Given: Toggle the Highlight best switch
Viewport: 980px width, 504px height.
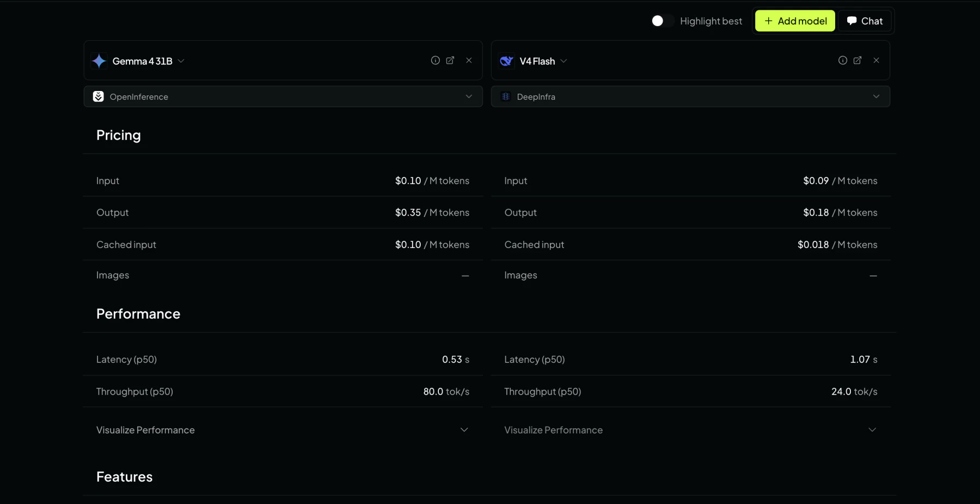Looking at the screenshot, I should pos(663,21).
